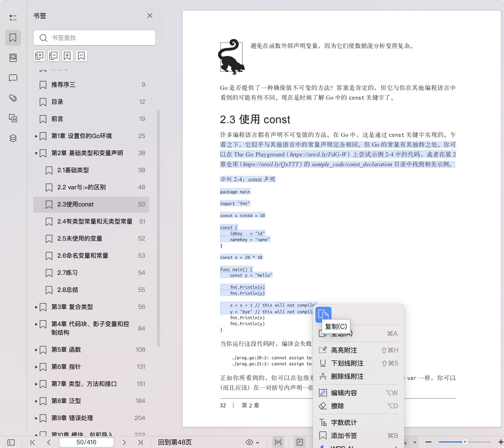Click collapse all bookmarks icon

[x=53, y=56]
